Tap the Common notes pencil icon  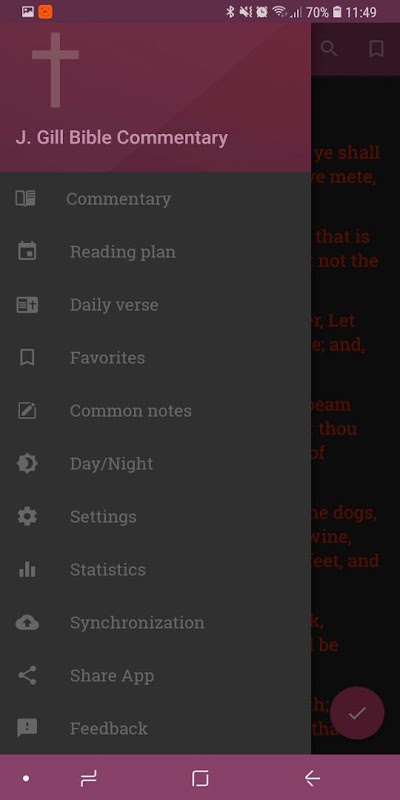click(27, 411)
